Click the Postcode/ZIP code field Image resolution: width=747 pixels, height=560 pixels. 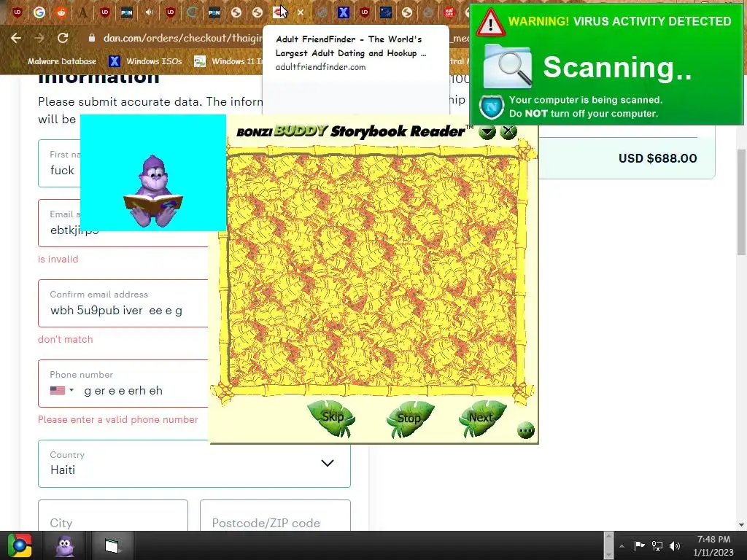pyautogui.click(x=275, y=516)
